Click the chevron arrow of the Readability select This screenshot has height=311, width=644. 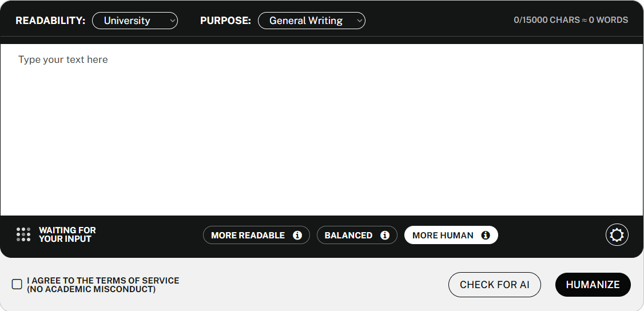(x=173, y=21)
